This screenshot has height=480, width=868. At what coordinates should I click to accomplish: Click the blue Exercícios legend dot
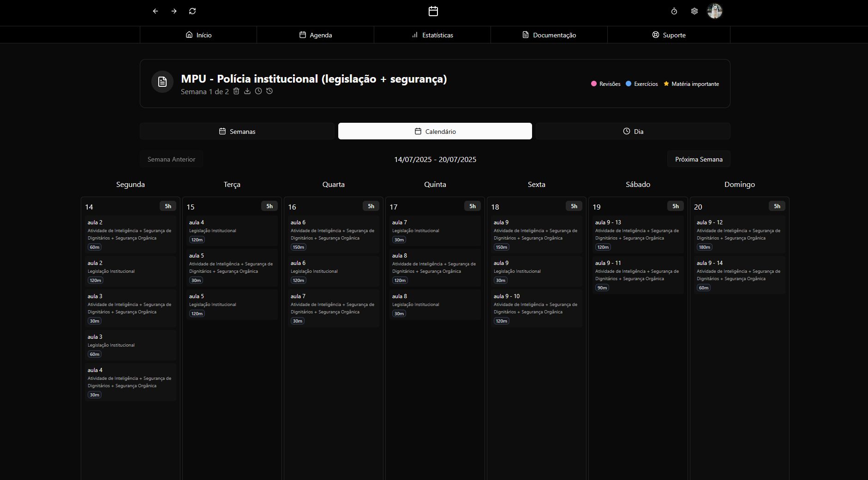point(629,84)
